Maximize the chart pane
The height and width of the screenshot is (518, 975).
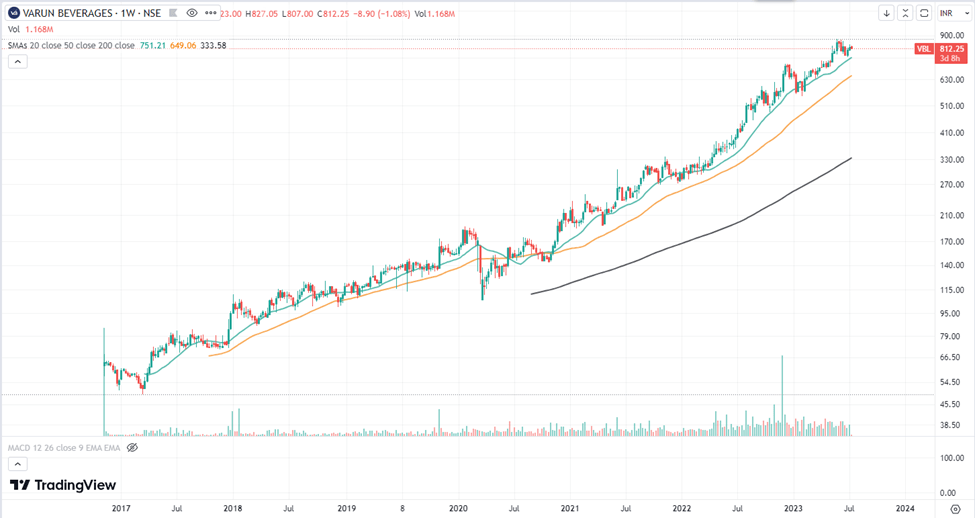(x=924, y=13)
